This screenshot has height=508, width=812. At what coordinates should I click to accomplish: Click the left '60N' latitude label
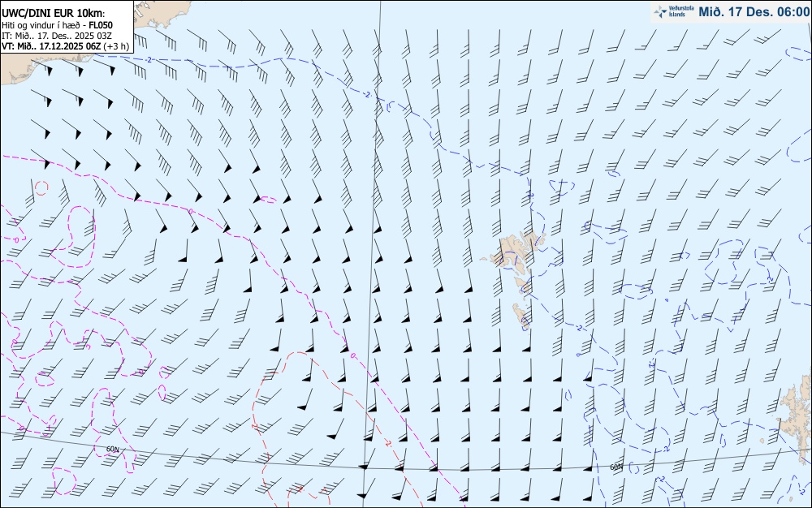112,450
